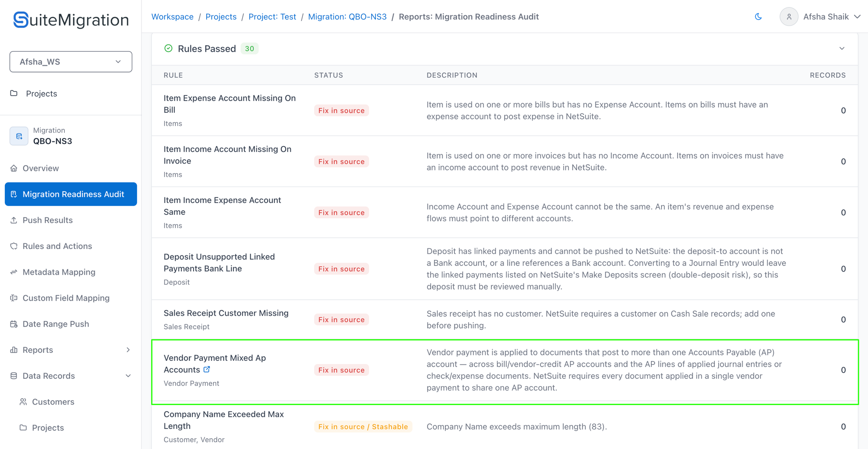868x449 pixels.
Task: Navigate to Projects breadcrumb
Action: point(221,16)
